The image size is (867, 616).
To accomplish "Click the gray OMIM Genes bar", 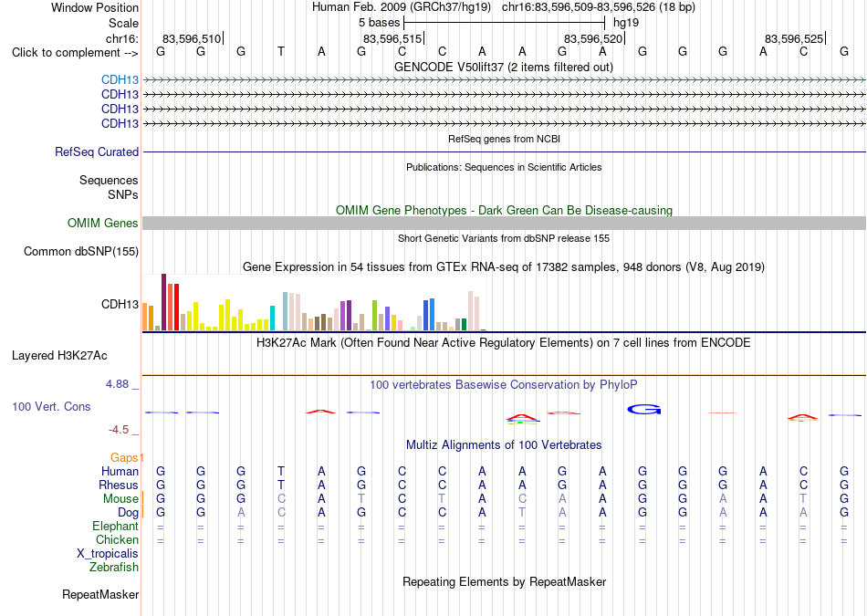I will (504, 223).
